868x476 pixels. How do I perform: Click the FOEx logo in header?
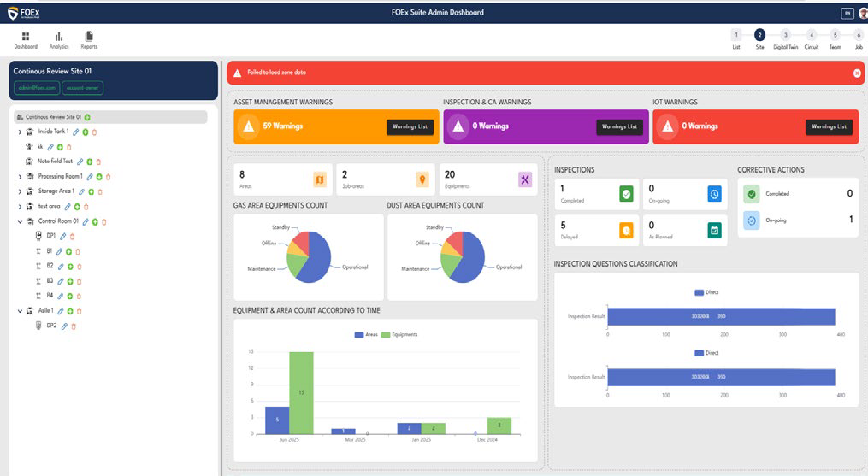click(24, 12)
